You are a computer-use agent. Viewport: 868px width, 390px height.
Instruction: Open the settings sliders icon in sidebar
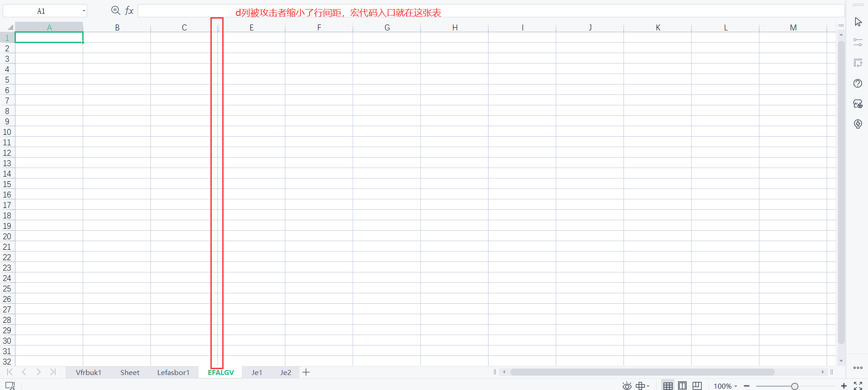click(x=858, y=42)
